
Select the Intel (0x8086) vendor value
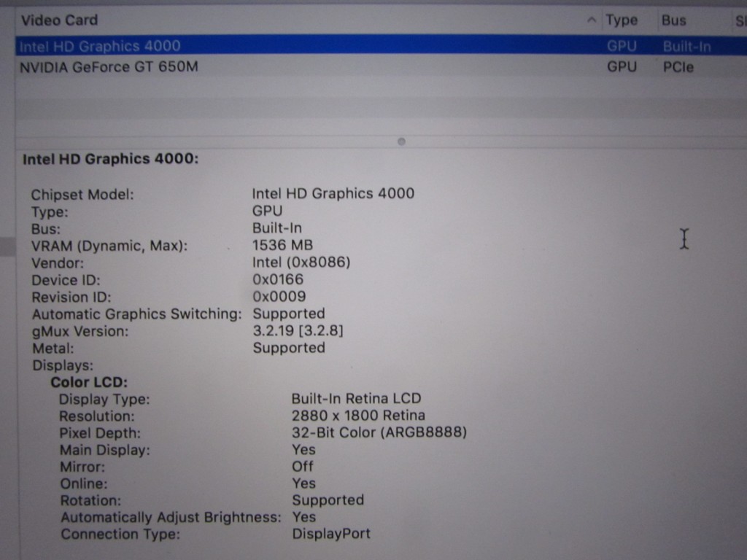click(x=301, y=262)
